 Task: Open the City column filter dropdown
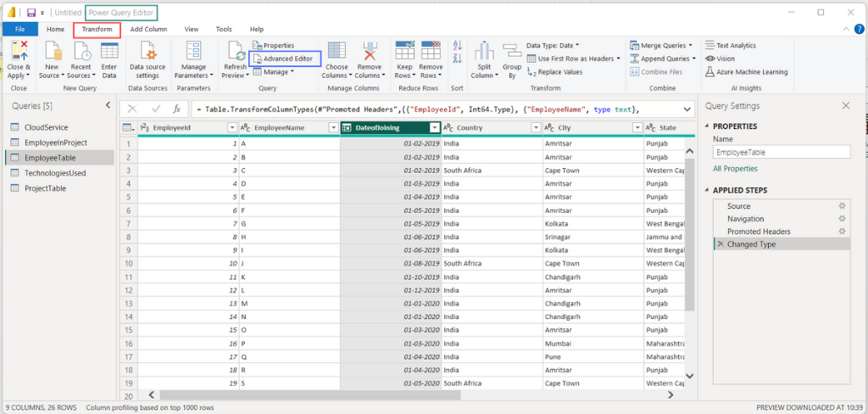tap(637, 128)
